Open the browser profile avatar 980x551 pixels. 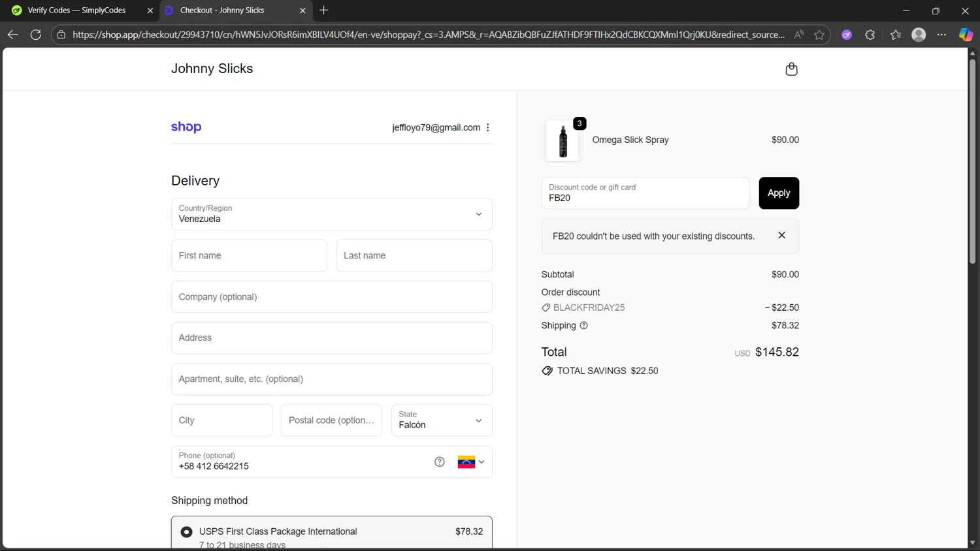click(919, 35)
